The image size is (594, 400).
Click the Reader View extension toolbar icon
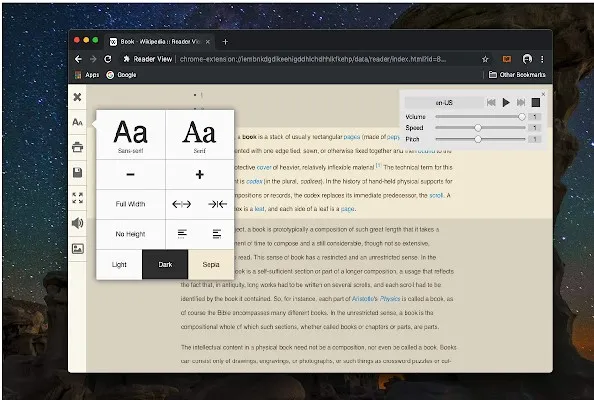coord(506,59)
